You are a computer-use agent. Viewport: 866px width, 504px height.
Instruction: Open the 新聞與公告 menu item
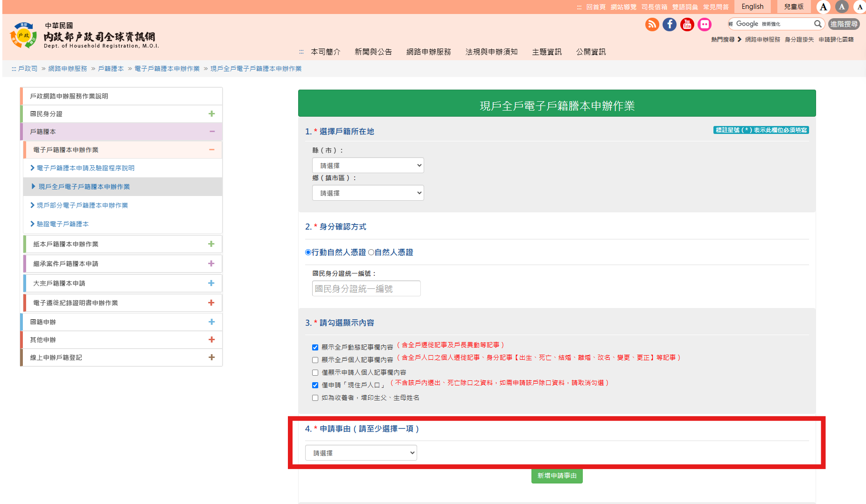point(373,52)
